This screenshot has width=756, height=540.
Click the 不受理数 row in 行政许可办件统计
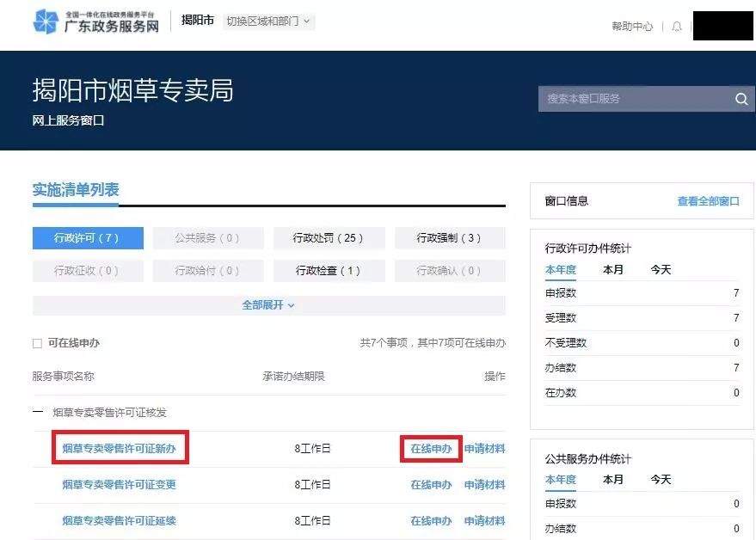(x=642, y=343)
